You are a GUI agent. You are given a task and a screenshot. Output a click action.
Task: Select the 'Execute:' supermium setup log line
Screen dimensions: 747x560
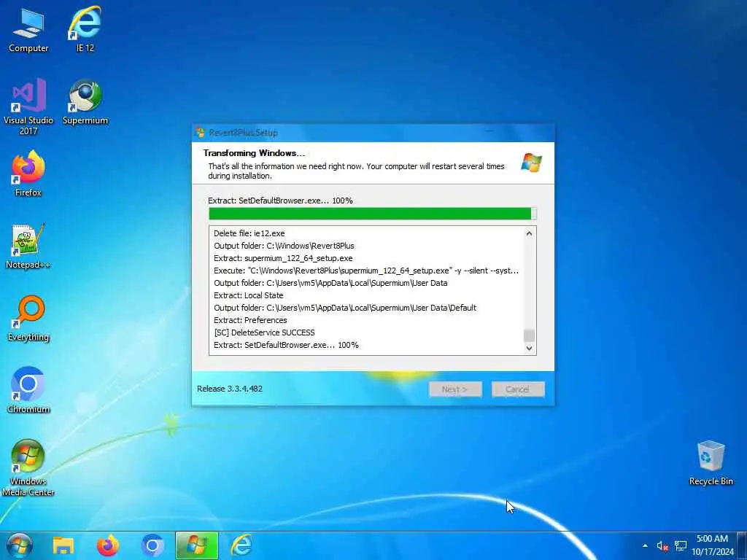366,271
